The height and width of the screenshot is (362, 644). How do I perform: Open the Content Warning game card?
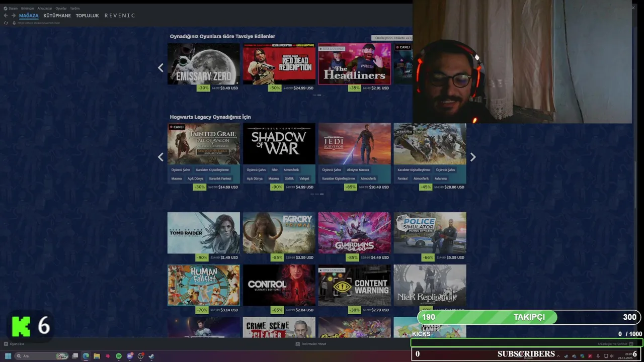coord(354,285)
